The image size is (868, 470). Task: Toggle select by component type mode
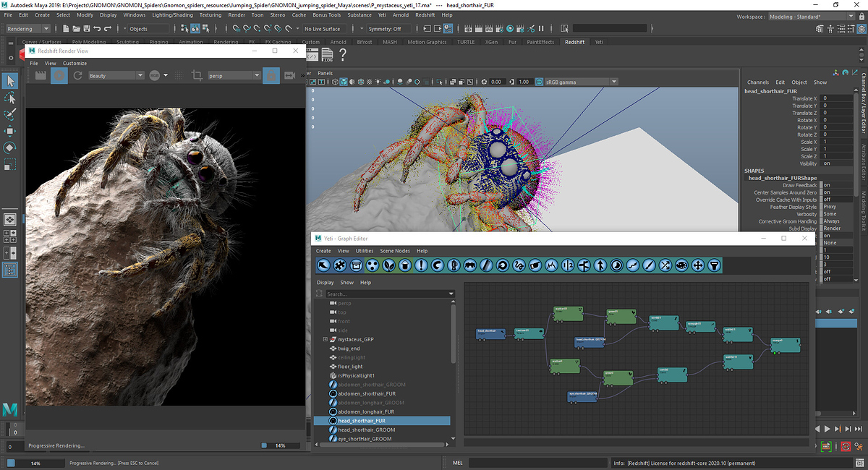click(x=205, y=29)
